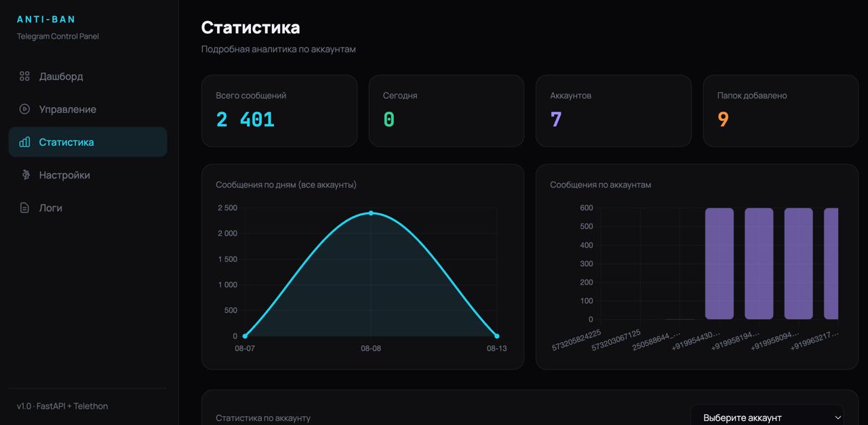
Task: Click the Аккаунтов card label
Action: point(571,96)
